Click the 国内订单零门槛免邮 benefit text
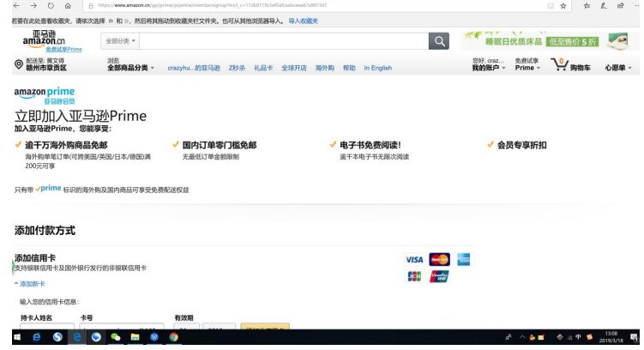 coord(220,145)
